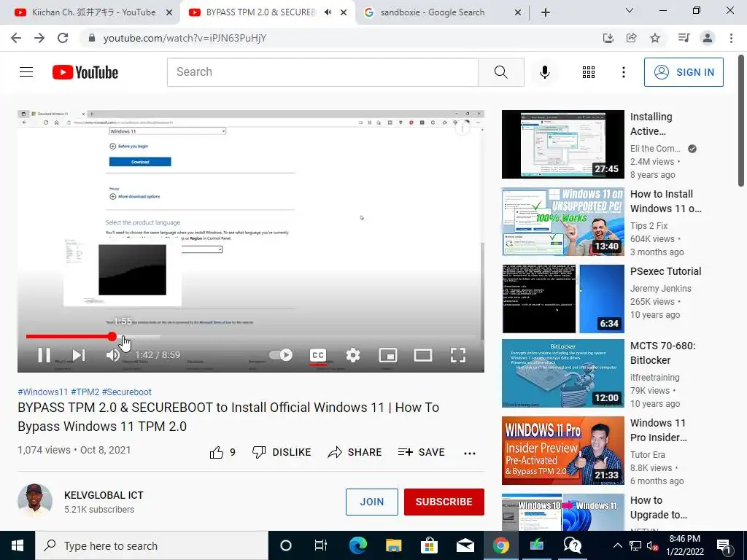Image resolution: width=747 pixels, height=560 pixels.
Task: Go forward in browser history
Action: click(x=39, y=38)
